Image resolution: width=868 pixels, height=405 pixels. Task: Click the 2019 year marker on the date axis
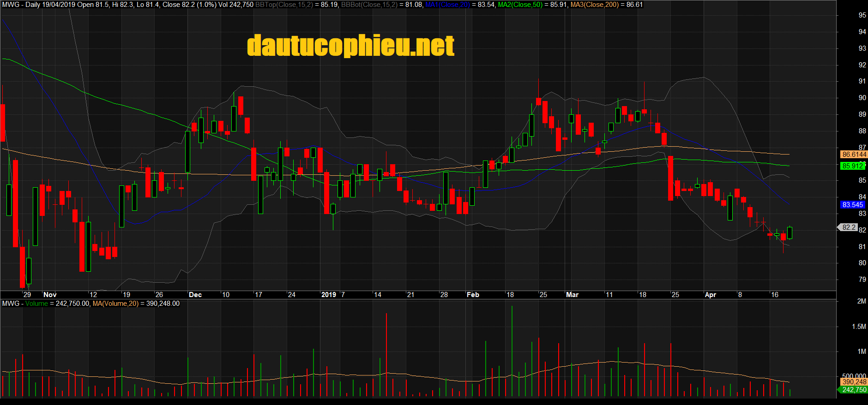pos(329,295)
